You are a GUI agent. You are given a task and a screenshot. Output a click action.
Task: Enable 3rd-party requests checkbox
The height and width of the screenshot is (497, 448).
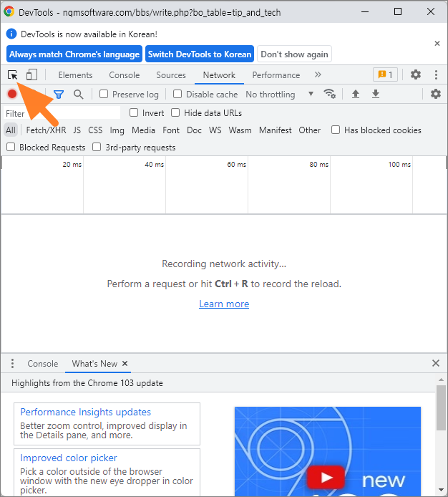(97, 147)
